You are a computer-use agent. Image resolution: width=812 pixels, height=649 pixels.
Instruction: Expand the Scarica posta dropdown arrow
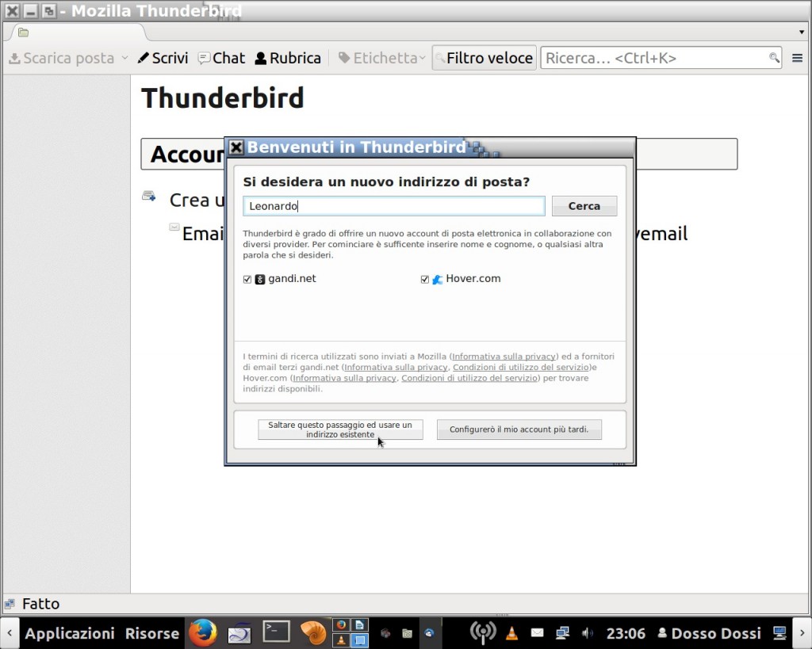click(x=124, y=58)
